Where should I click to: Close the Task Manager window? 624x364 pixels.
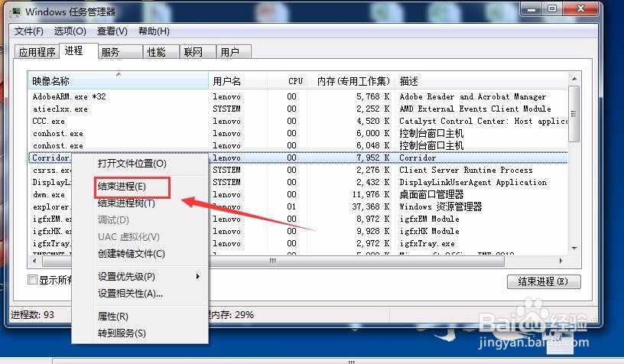[580, 8]
